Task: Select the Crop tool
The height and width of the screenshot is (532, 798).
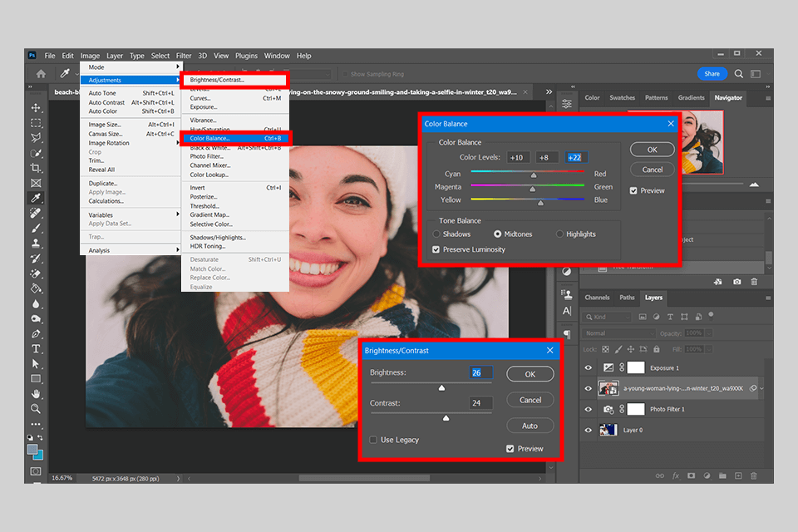Action: pyautogui.click(x=36, y=168)
